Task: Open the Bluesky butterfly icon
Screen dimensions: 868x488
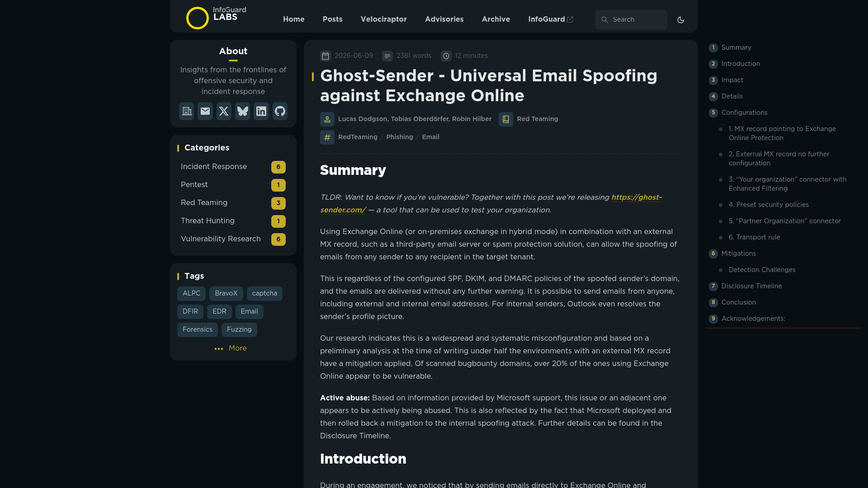Action: (243, 111)
